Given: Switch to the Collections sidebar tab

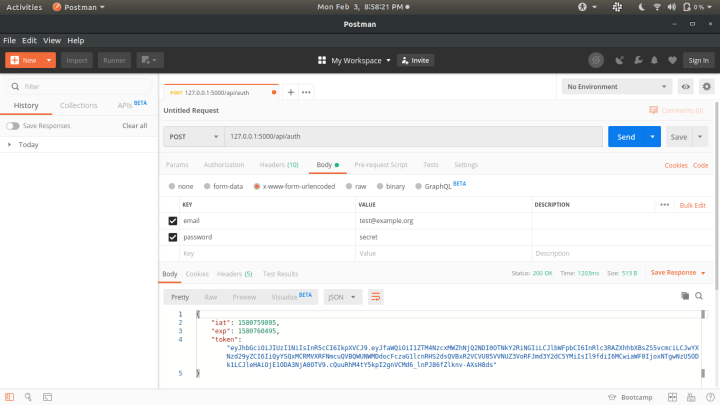Looking at the screenshot, I should pos(79,105).
